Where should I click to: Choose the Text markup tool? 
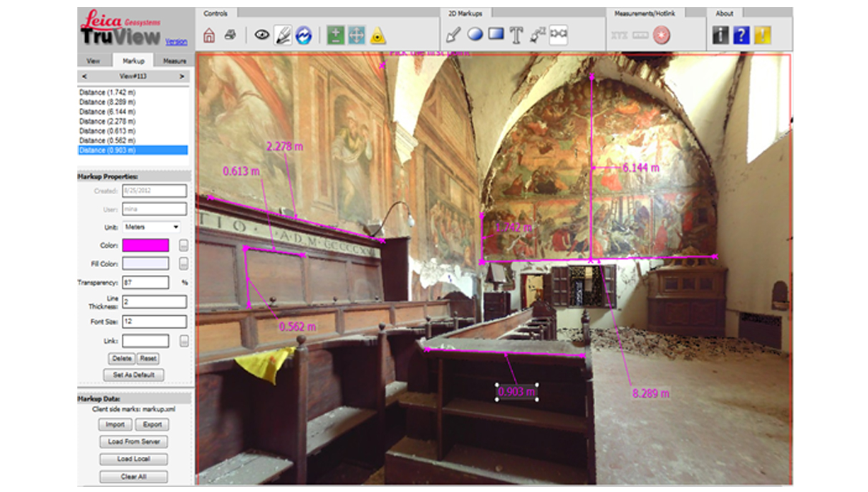tap(516, 35)
